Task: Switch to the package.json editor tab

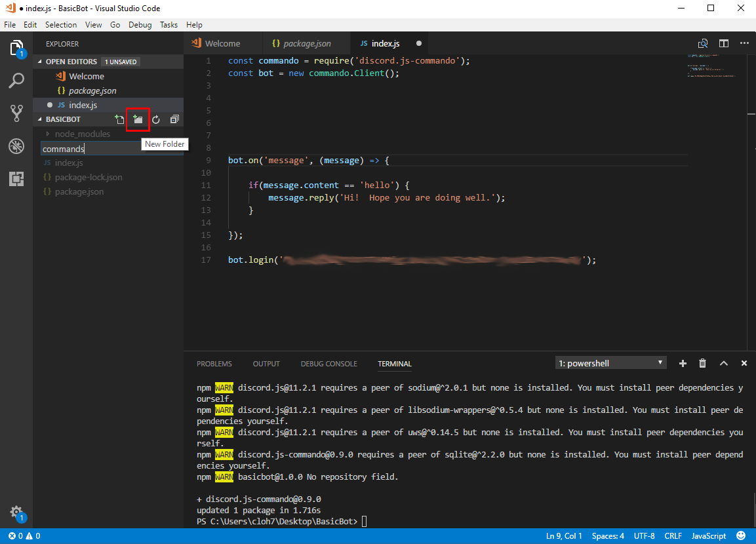Action: (x=307, y=43)
